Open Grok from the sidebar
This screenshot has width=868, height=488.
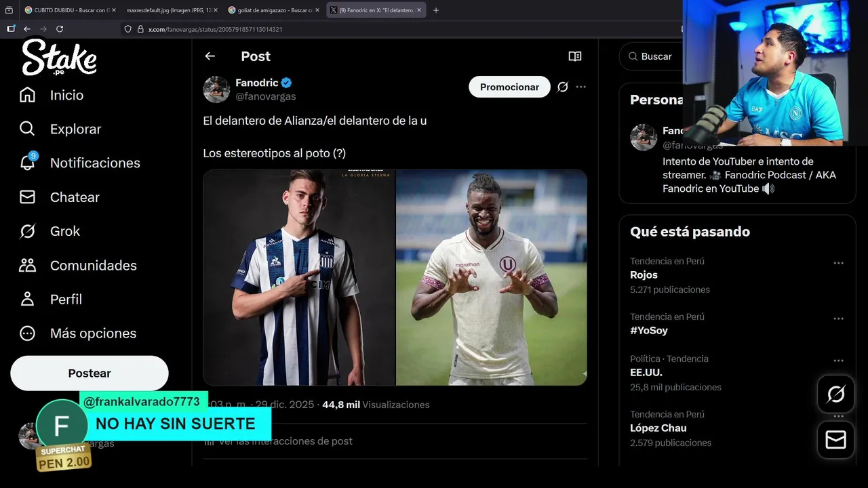coord(28,231)
